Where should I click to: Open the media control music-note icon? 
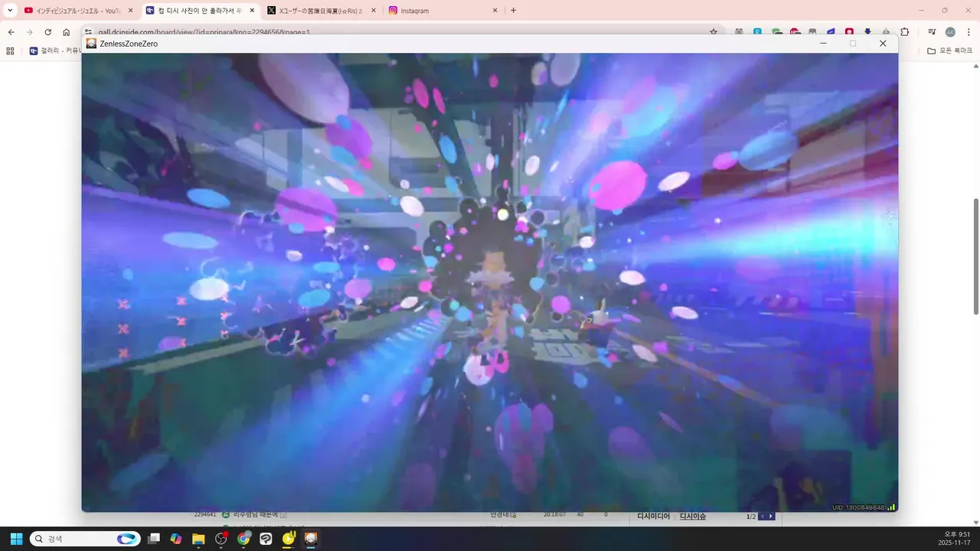(x=932, y=32)
